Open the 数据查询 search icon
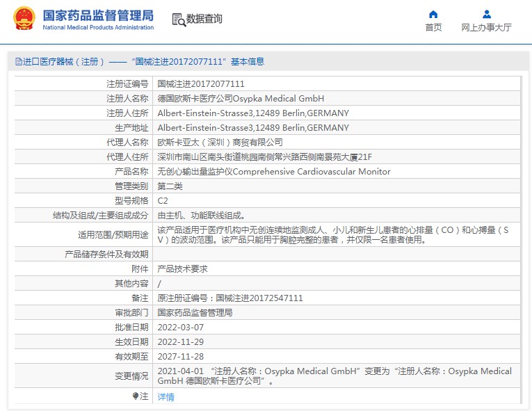Screen dimensions: 532x411 point(179,19)
